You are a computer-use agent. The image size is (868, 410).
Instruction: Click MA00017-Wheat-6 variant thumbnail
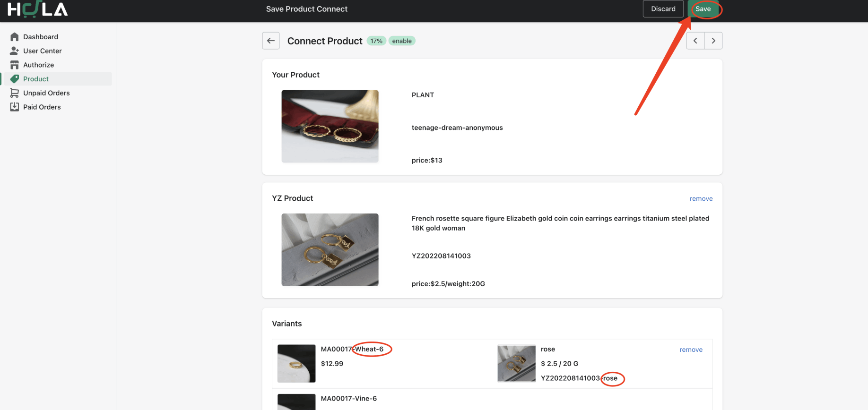(296, 364)
